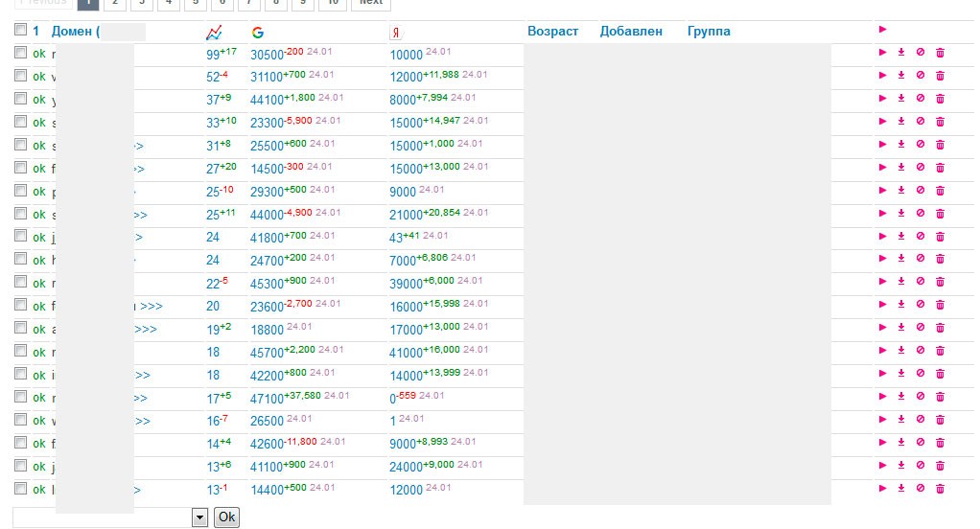Sort by the traffic chart column icon
The width and height of the screenshot is (980, 529).
click(x=214, y=33)
